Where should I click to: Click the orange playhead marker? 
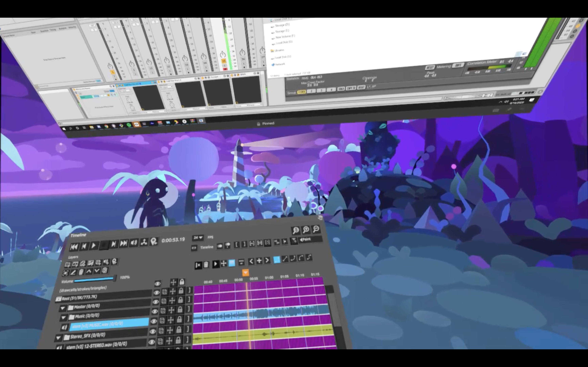pyautogui.click(x=245, y=273)
